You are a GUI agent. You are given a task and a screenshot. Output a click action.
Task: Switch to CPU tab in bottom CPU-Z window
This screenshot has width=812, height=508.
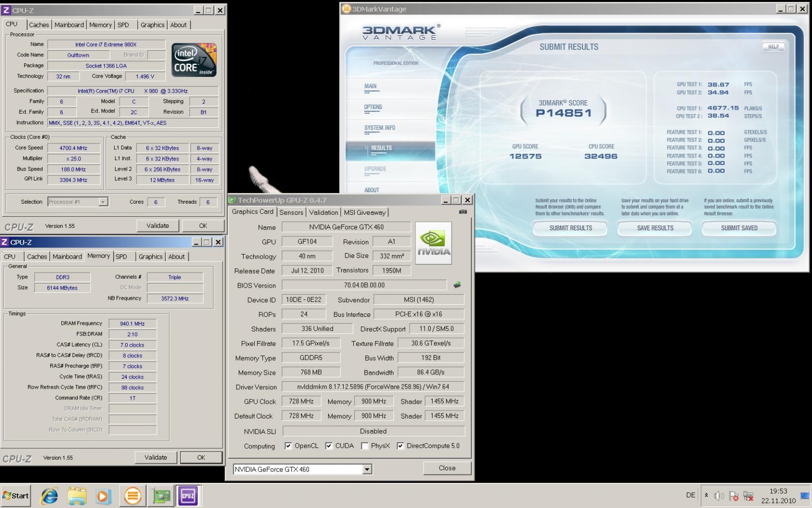pyautogui.click(x=10, y=257)
